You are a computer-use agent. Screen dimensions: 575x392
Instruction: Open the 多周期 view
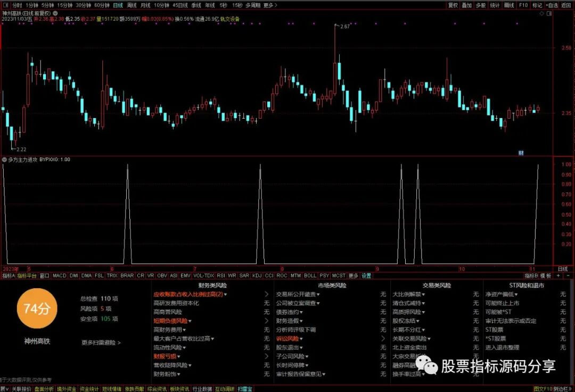pos(253,5)
